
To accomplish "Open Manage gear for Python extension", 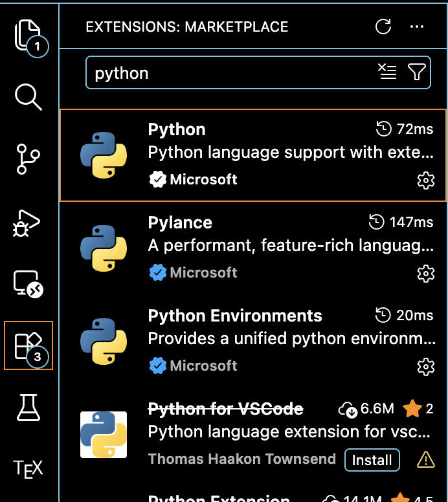I will pyautogui.click(x=426, y=180).
